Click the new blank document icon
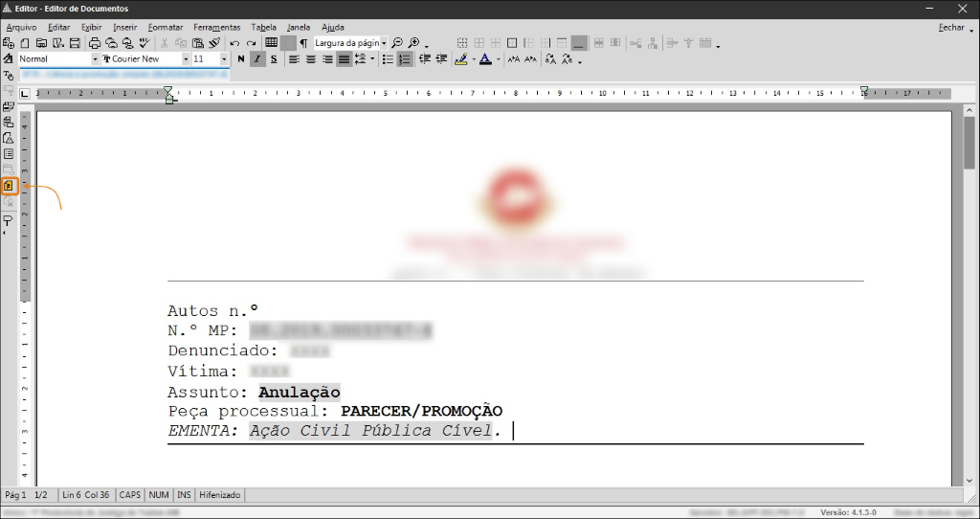The image size is (980, 519). pyautogui.click(x=25, y=43)
